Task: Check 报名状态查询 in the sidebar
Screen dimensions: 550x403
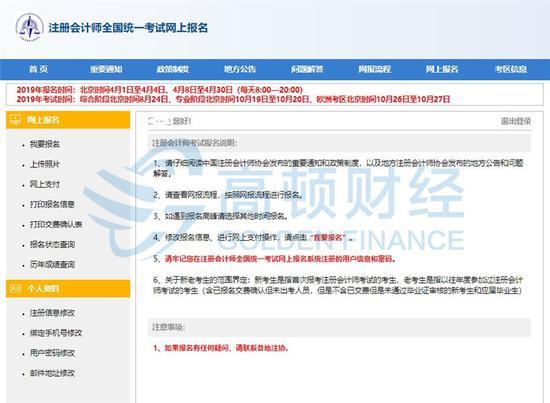Action: [x=52, y=244]
